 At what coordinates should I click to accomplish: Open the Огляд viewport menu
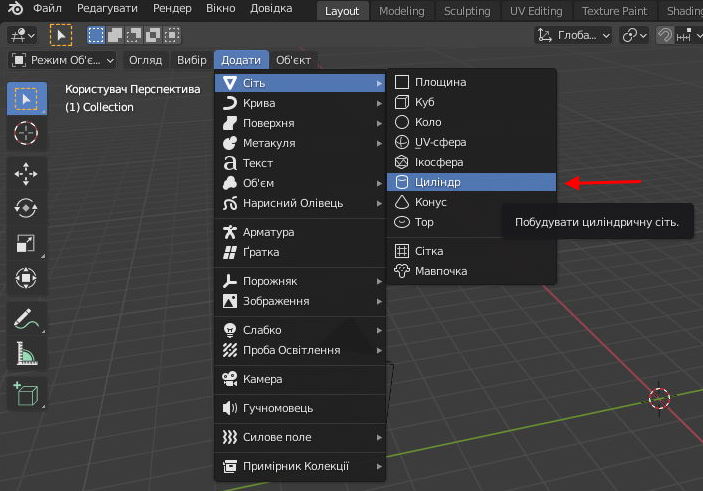pos(145,60)
